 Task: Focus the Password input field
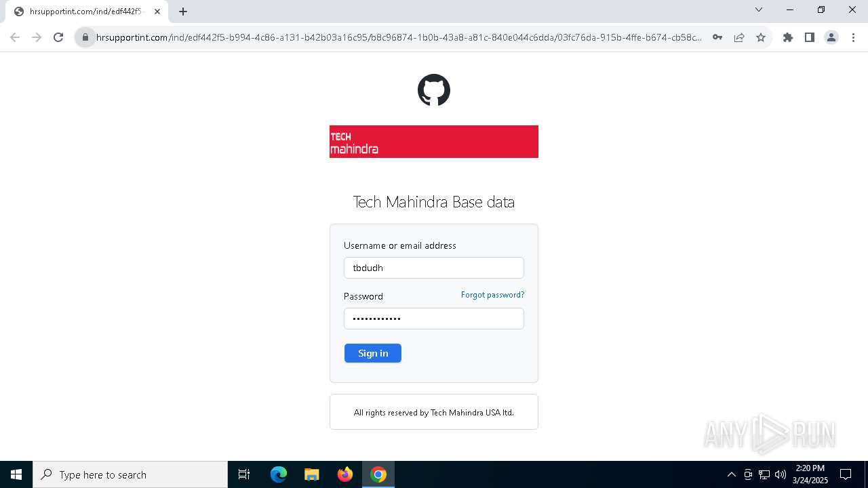point(434,319)
